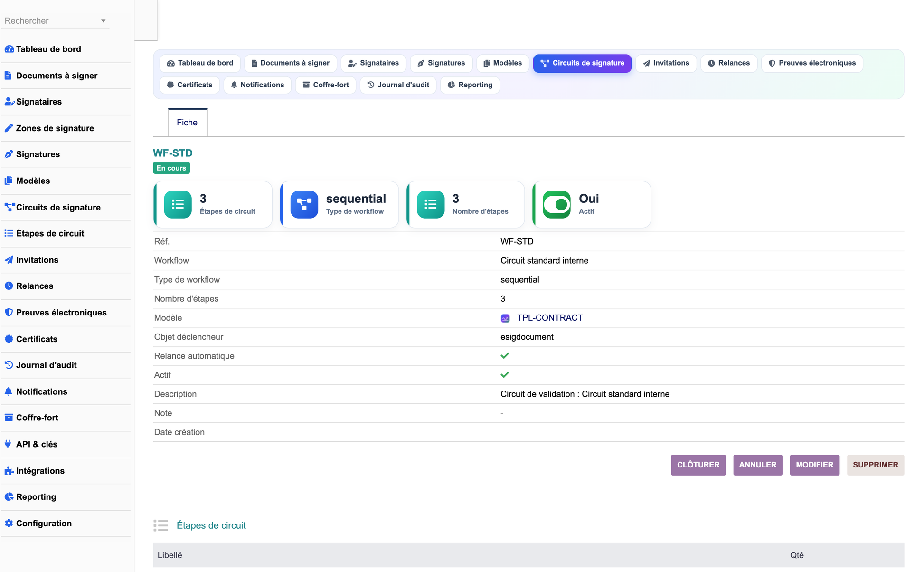Click the Tableau de bord gauge icon in sidebar
This screenshot has width=924, height=572.
[x=9, y=49]
